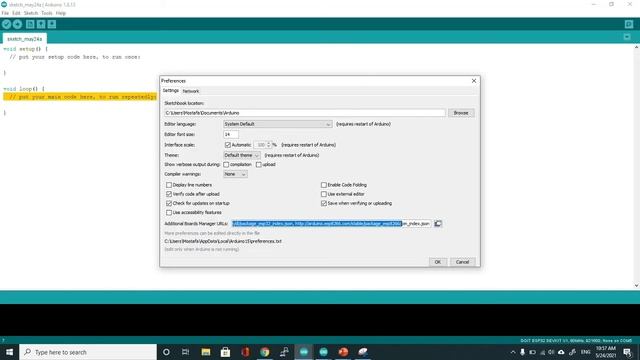Click editor scrollbar down arrow
Screen dimensions: 640x360
(x=636, y=285)
